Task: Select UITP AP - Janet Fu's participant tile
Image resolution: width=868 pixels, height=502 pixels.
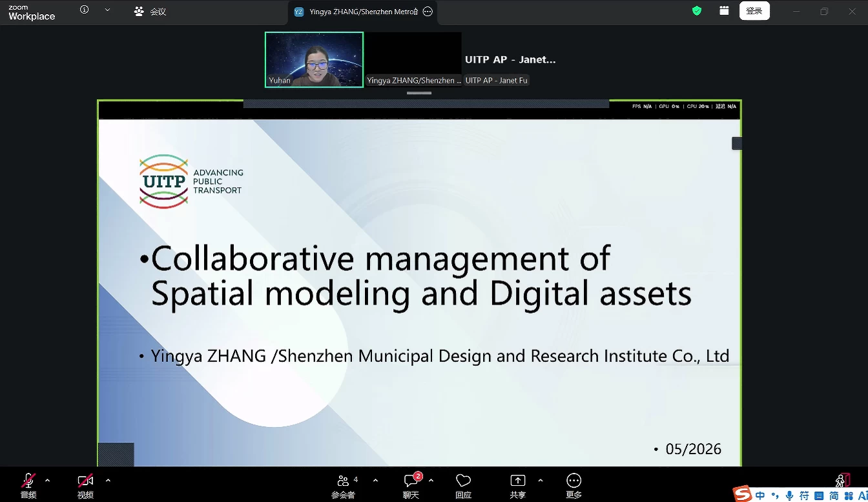Action: (512, 59)
